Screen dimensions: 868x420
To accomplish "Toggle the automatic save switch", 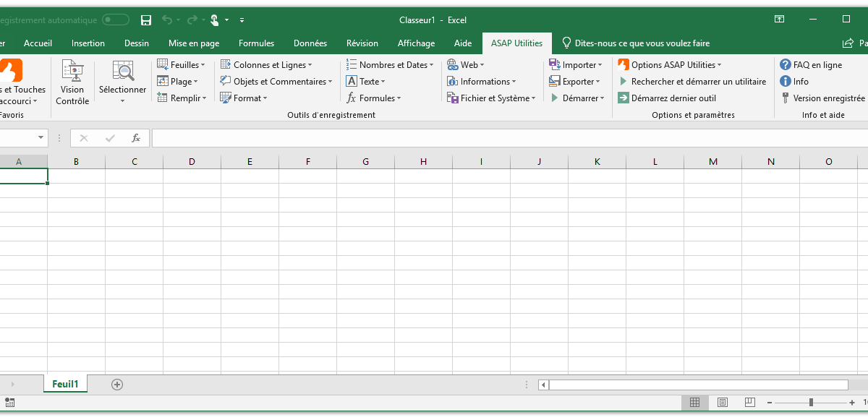I will click(116, 20).
